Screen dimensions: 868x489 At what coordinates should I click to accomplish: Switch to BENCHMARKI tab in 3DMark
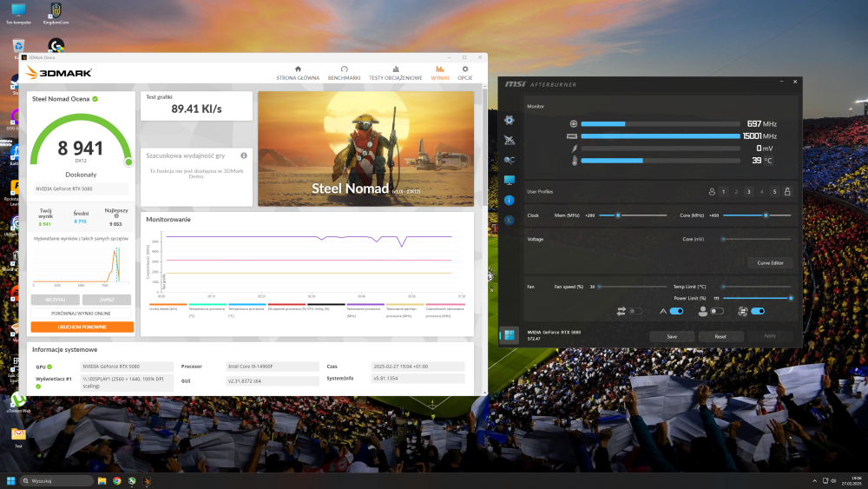[344, 73]
